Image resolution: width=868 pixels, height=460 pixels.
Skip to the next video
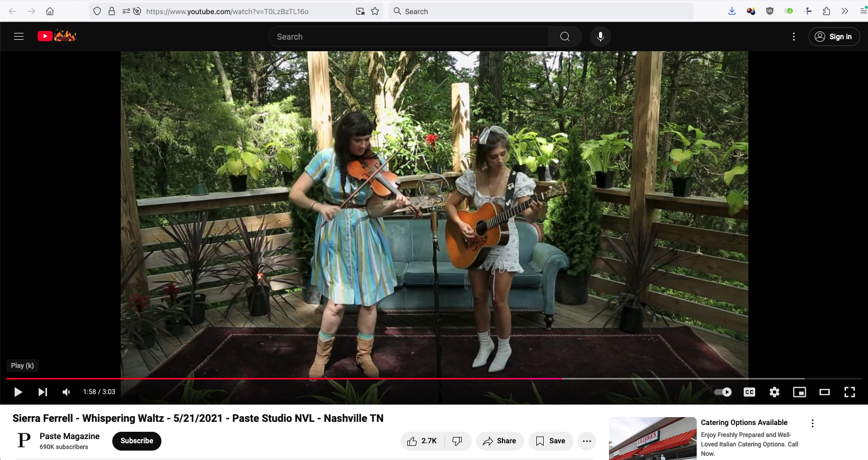click(43, 392)
